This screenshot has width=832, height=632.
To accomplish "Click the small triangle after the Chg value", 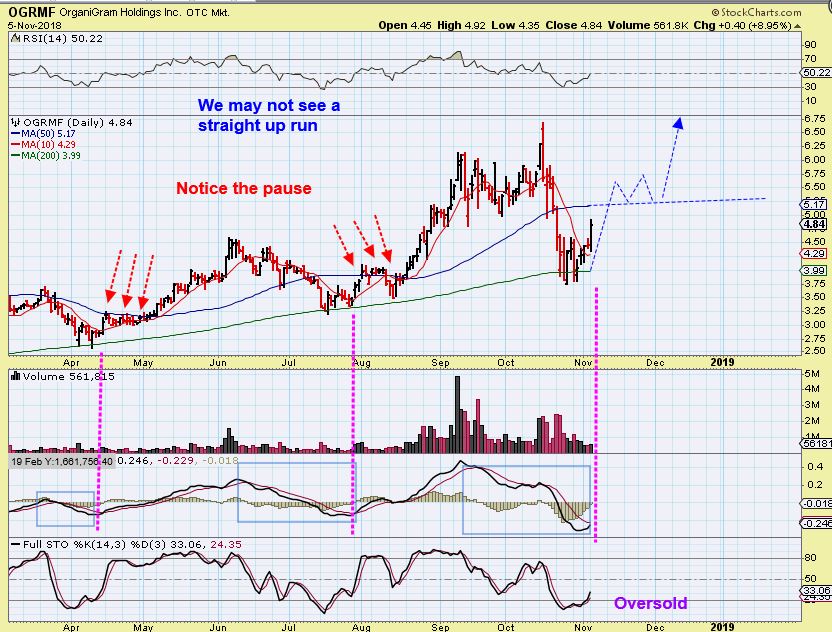I will coord(798,25).
